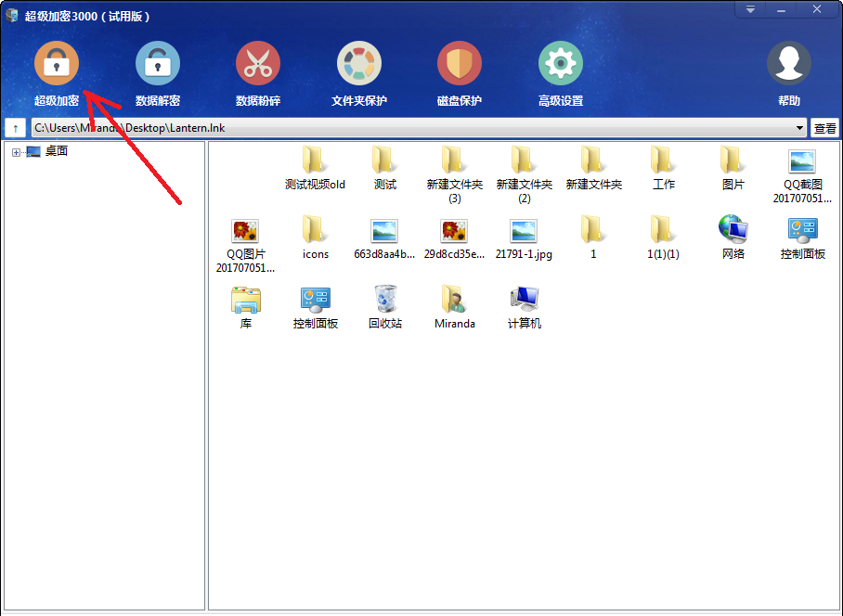The height and width of the screenshot is (616, 843).
Task: Select the 29d8cd35e image file
Action: [x=454, y=239]
